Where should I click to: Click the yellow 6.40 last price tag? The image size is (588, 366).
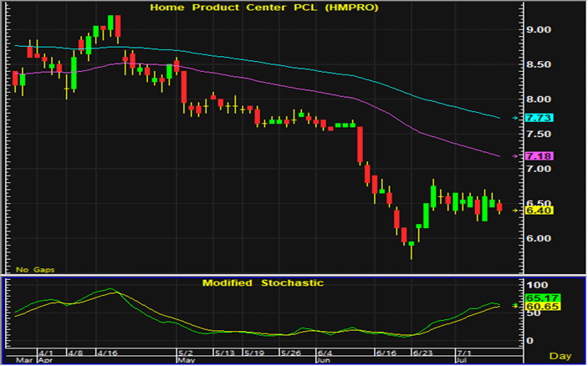coord(536,211)
